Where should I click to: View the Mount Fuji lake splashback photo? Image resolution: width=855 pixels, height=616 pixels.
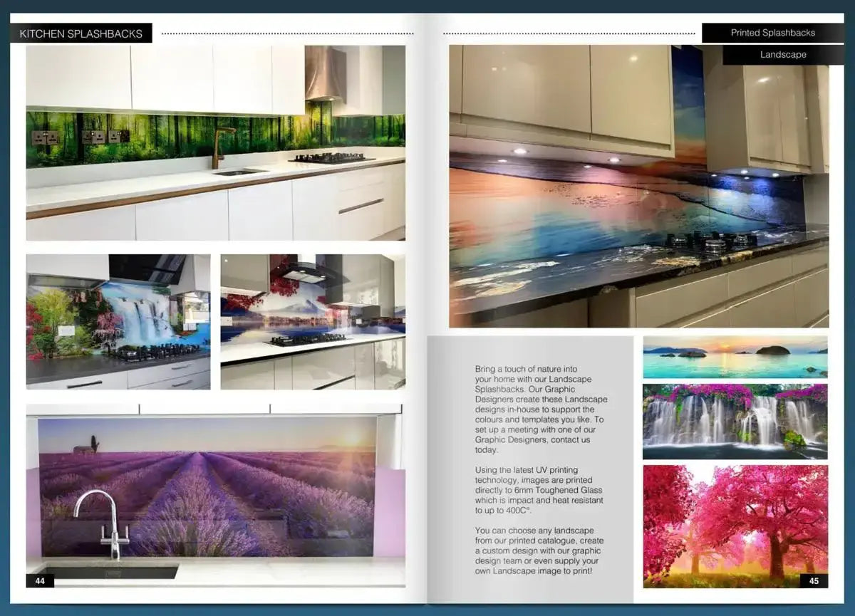pyautogui.click(x=312, y=321)
